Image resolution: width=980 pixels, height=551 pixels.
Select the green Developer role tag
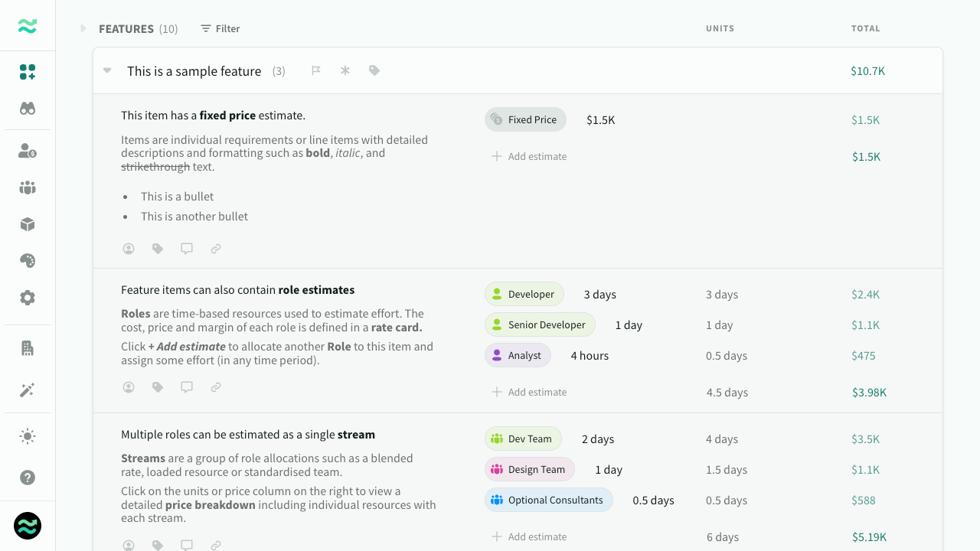click(x=524, y=295)
